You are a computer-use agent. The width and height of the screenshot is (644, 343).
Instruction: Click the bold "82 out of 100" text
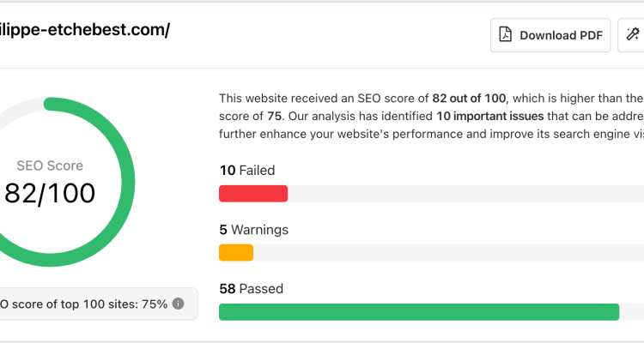click(x=469, y=99)
